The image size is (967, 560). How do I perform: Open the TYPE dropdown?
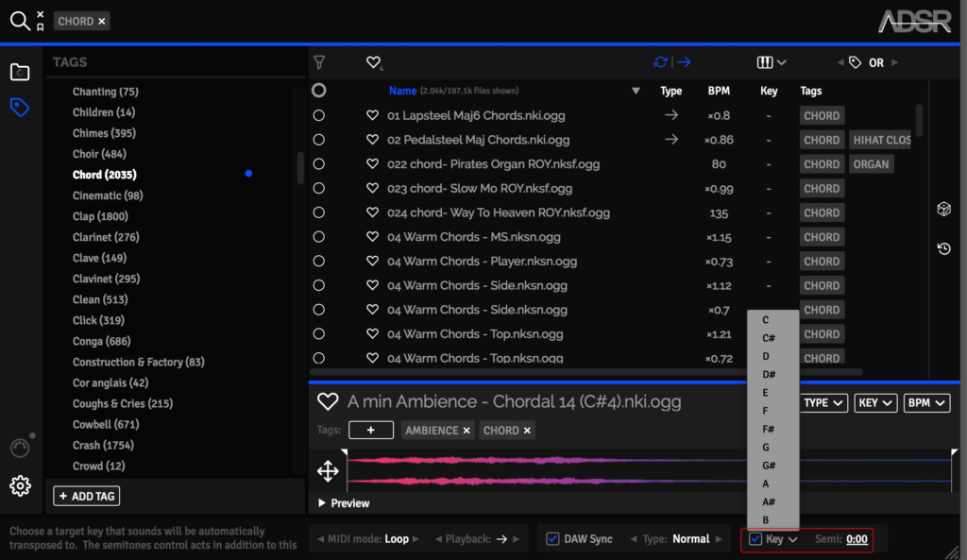pyautogui.click(x=823, y=403)
